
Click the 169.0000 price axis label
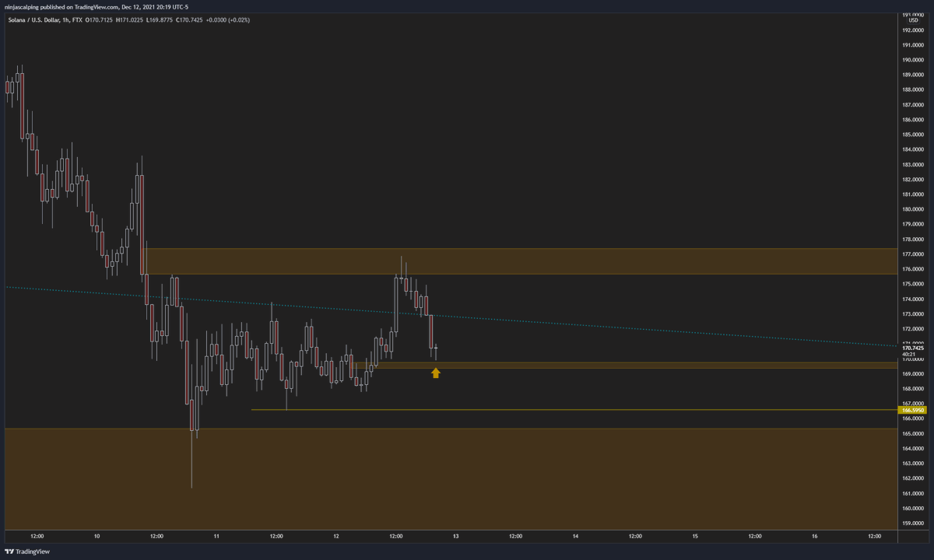(x=912, y=374)
